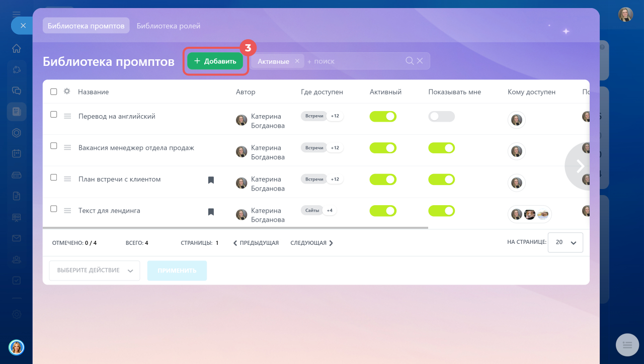Disable Активный toggle for Текст для лендинга
Viewport: 644px width, 364px height.
[383, 211]
